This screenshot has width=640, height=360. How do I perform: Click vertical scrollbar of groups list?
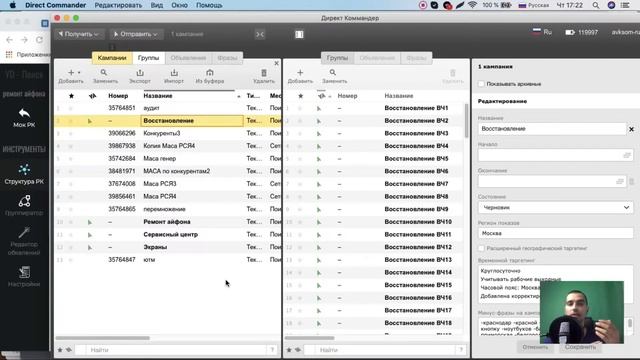467,120
